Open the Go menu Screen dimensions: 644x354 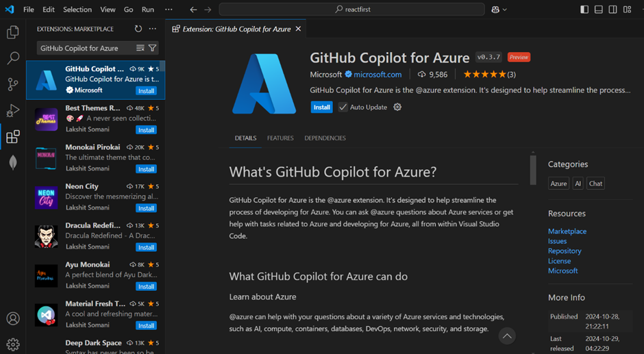point(129,10)
